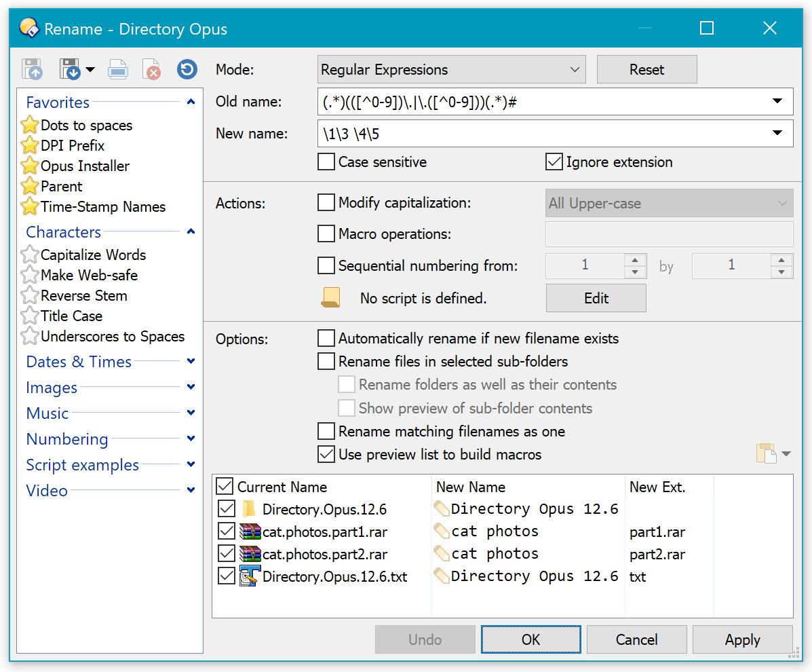The image size is (812, 672).
Task: Open the Old name history dropdown arrow
Action: point(777,101)
